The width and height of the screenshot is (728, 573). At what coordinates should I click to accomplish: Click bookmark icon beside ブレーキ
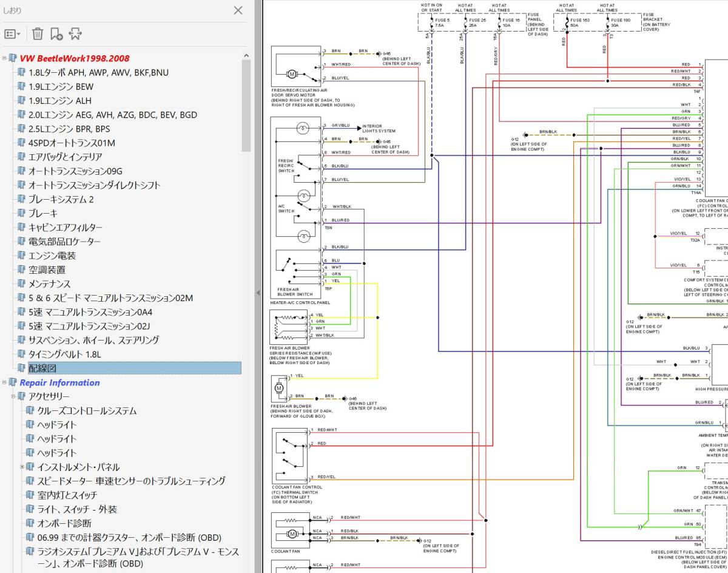(22, 213)
